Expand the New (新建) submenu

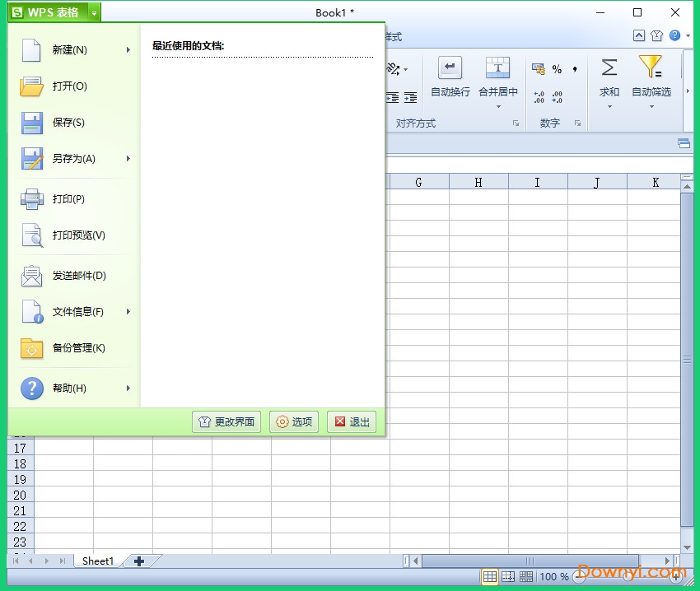point(128,50)
